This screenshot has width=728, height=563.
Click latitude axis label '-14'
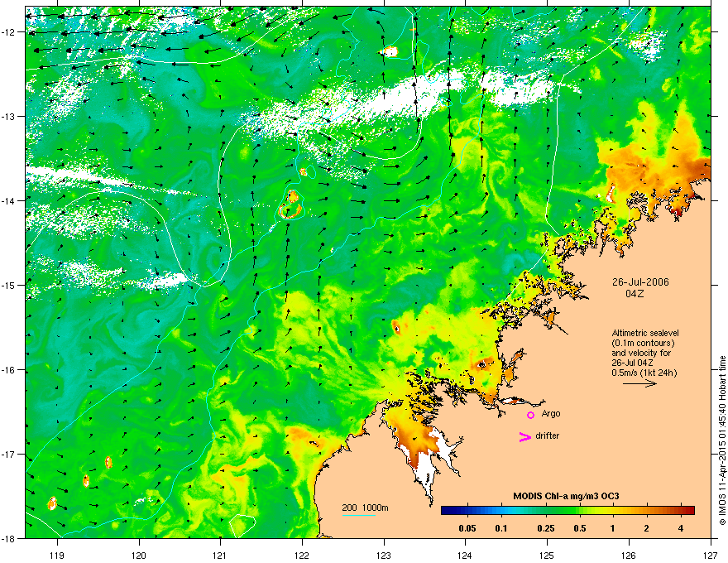pos(8,200)
